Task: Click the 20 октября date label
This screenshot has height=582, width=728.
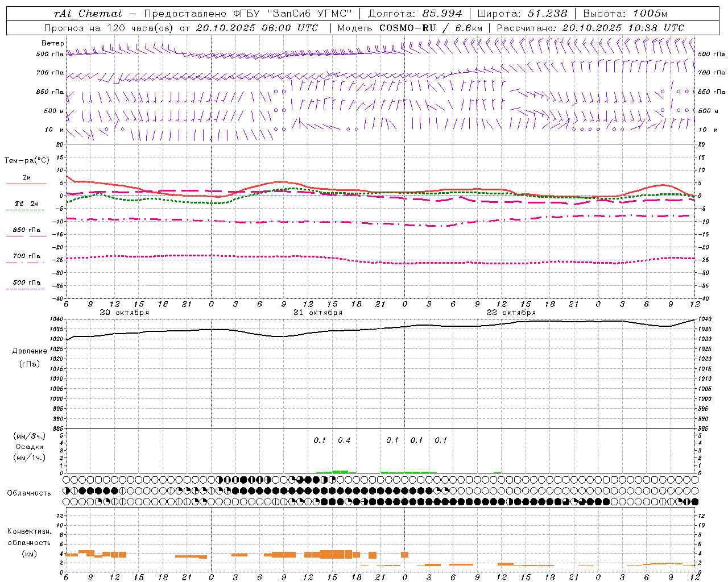Action: tap(125, 312)
